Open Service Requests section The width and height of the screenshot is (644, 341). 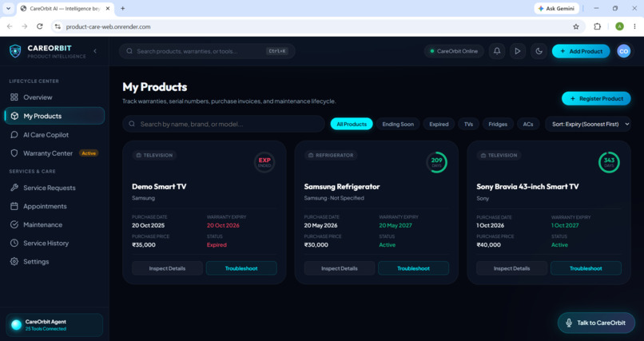coord(54,188)
